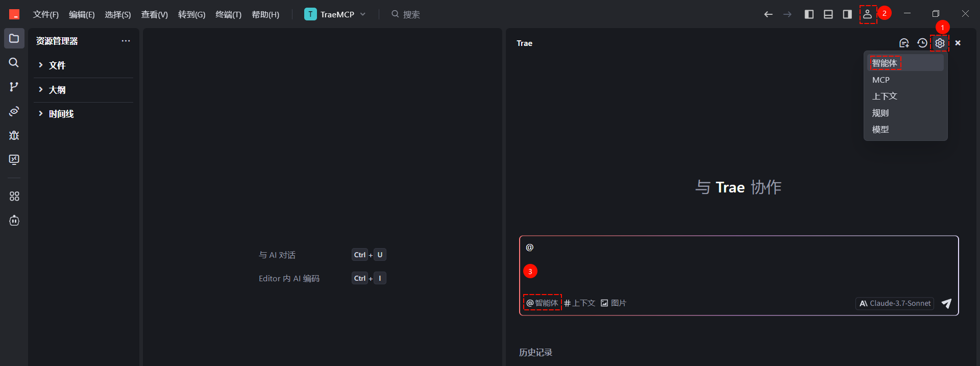Open the 终端(T) menu
The image size is (980, 366).
(x=228, y=14)
